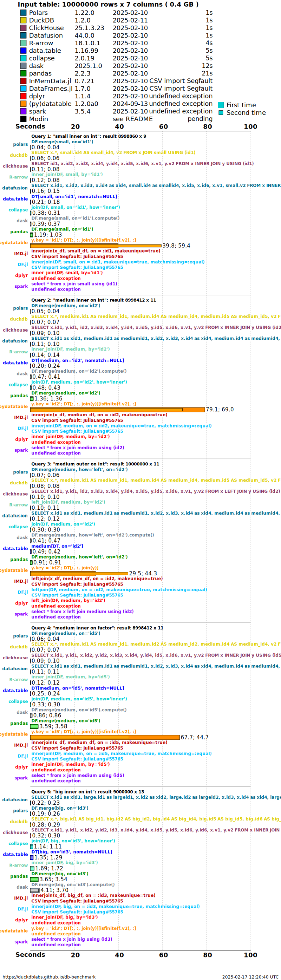Click the 2025-02-17 12:20:40 UTC timestamp

[x=250, y=977]
